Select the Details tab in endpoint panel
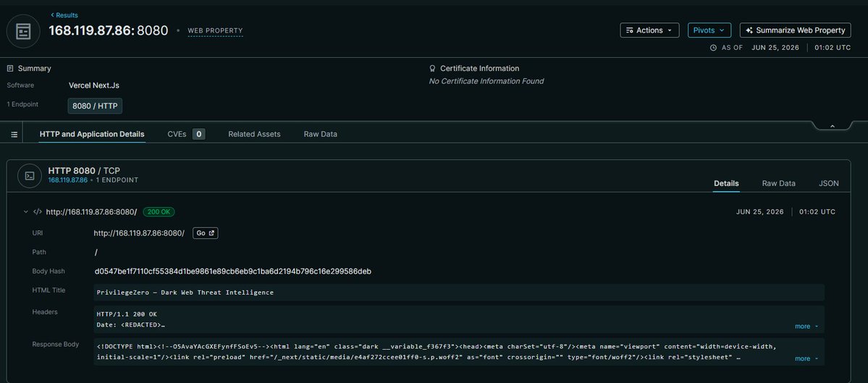The image size is (868, 383). click(726, 183)
